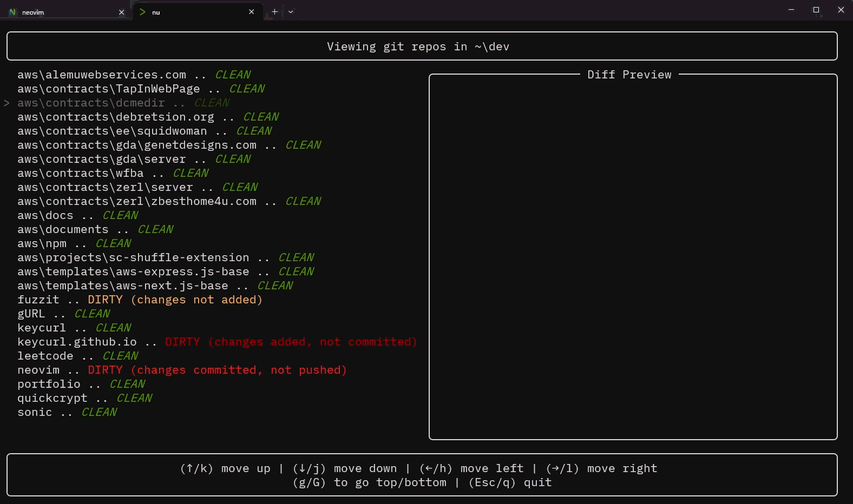Click the nu prompt tab icon
Screen dimensions: 853x504
(142, 12)
